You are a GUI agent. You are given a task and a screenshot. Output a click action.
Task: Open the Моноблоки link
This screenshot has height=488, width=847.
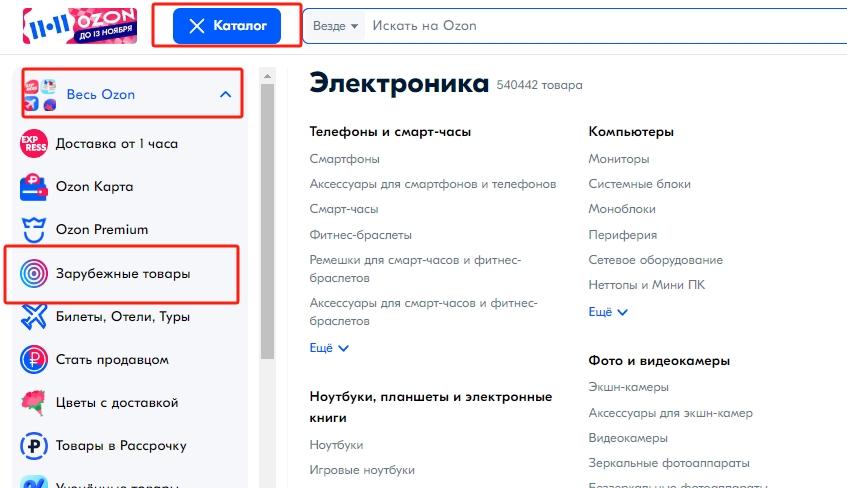(622, 209)
